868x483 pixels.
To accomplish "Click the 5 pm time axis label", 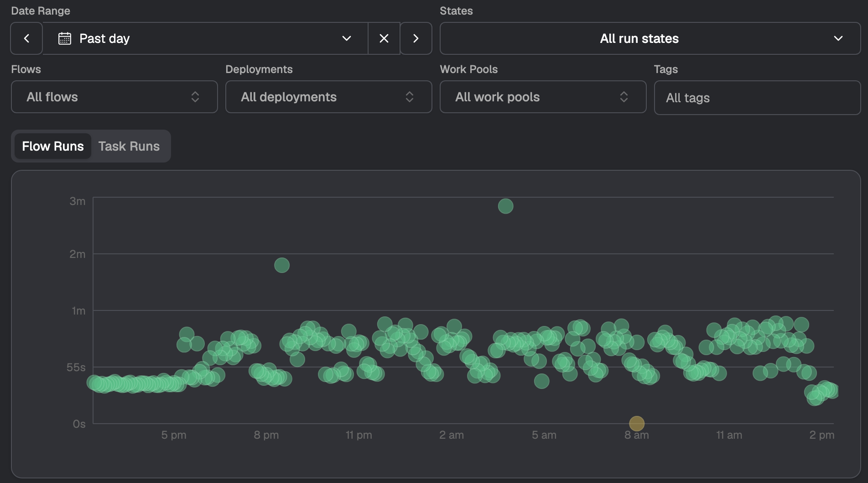I will tap(174, 435).
